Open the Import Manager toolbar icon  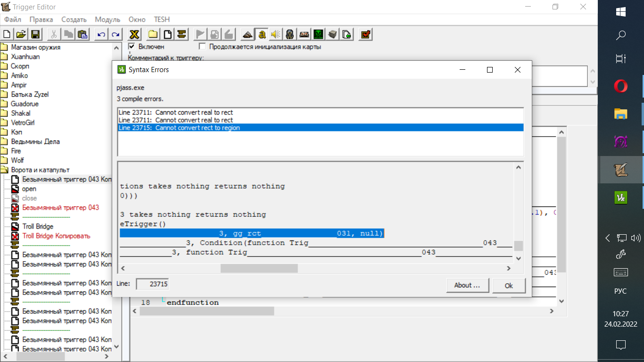(x=347, y=34)
